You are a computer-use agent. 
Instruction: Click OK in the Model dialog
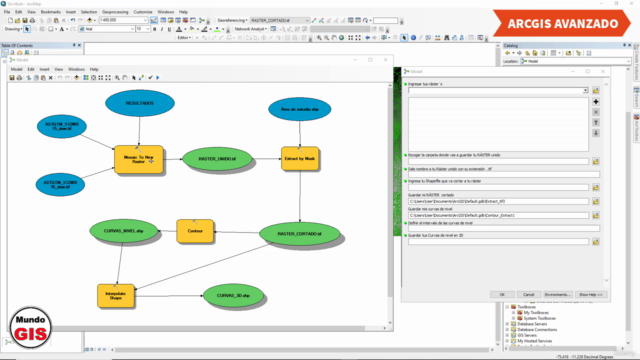click(x=502, y=294)
